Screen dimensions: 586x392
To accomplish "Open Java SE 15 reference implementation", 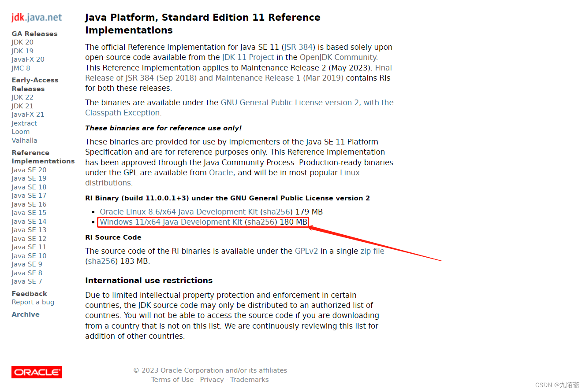I will pos(29,213).
